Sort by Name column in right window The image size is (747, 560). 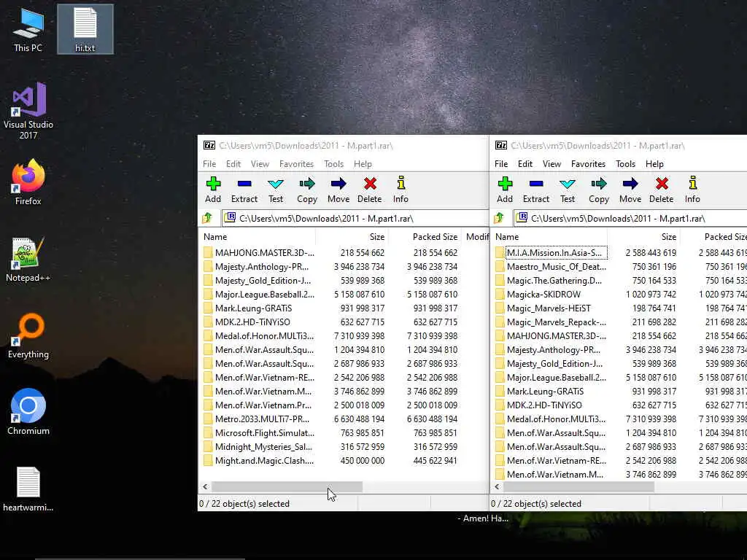pyautogui.click(x=549, y=237)
